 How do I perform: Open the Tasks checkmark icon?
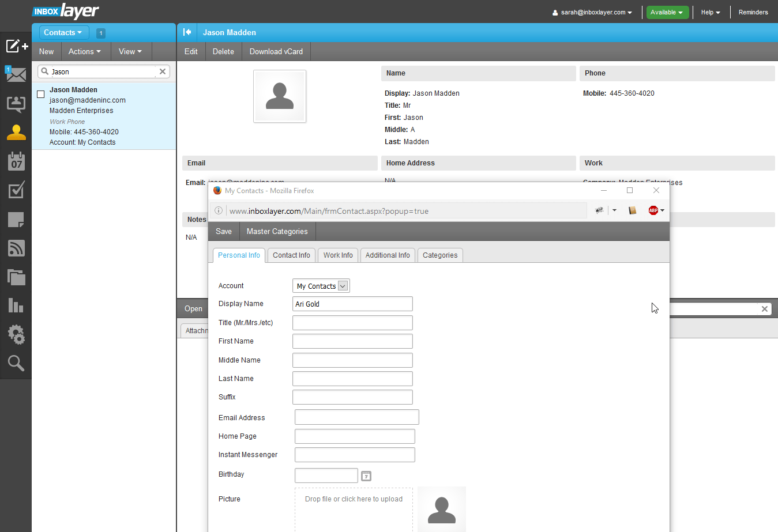pyautogui.click(x=16, y=190)
